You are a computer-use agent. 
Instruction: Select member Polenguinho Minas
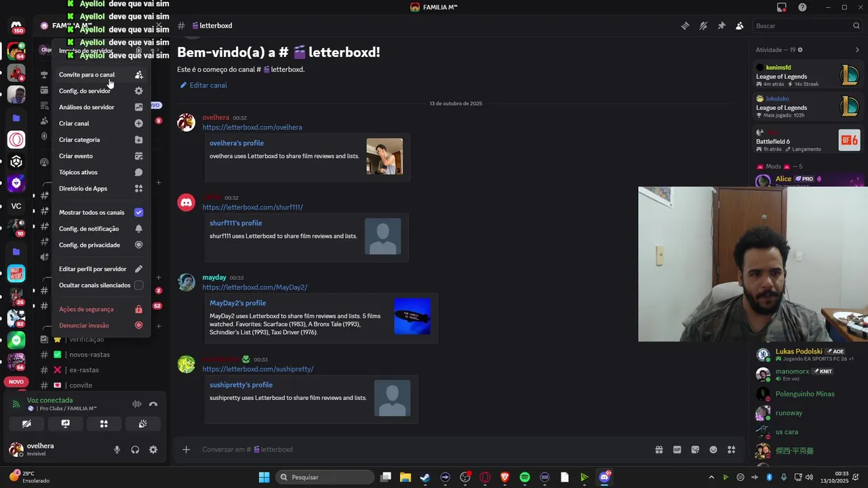[x=807, y=394]
